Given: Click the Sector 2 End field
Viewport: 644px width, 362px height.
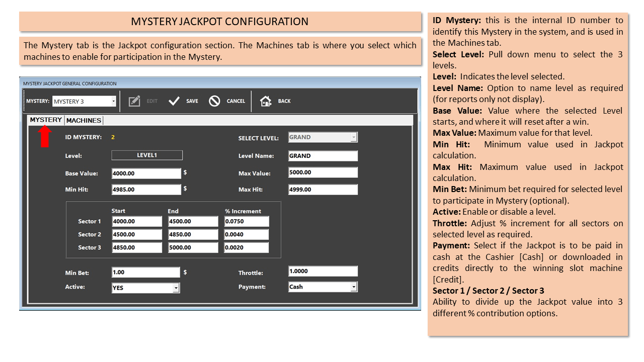Looking at the screenshot, I should [193, 234].
